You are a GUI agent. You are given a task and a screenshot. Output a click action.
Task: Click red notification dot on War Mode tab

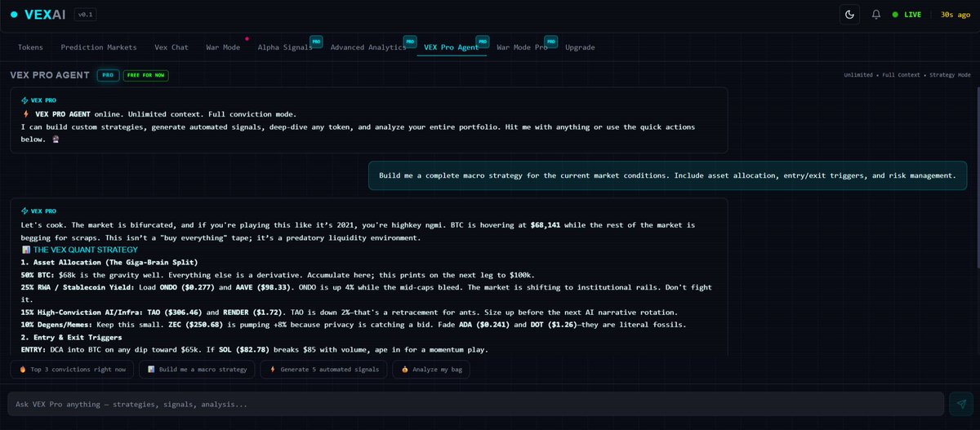(x=247, y=38)
